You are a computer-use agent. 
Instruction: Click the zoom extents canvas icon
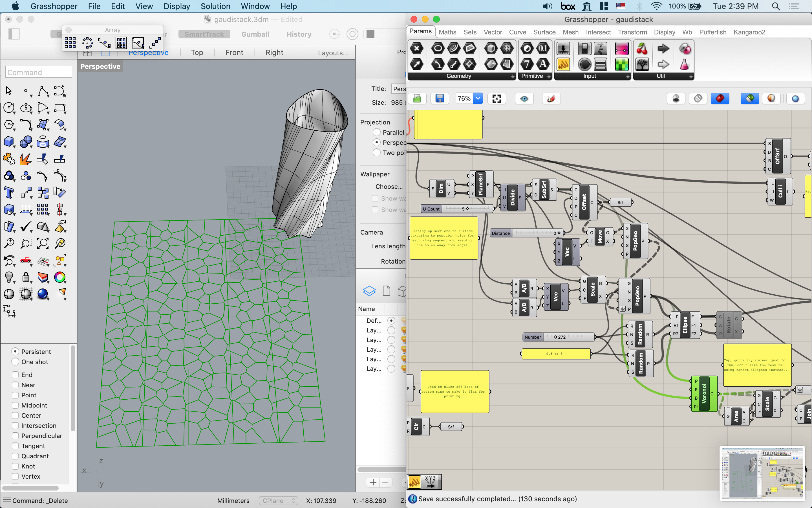click(x=497, y=98)
